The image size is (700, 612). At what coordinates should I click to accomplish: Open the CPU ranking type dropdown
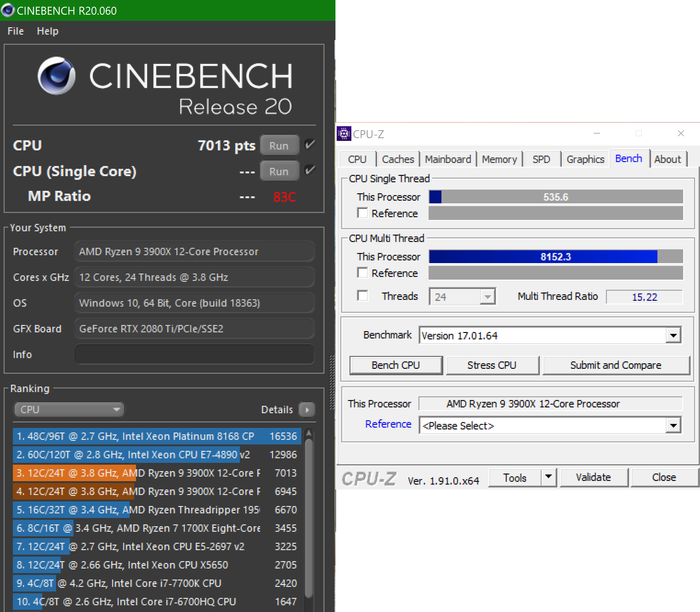coord(69,409)
